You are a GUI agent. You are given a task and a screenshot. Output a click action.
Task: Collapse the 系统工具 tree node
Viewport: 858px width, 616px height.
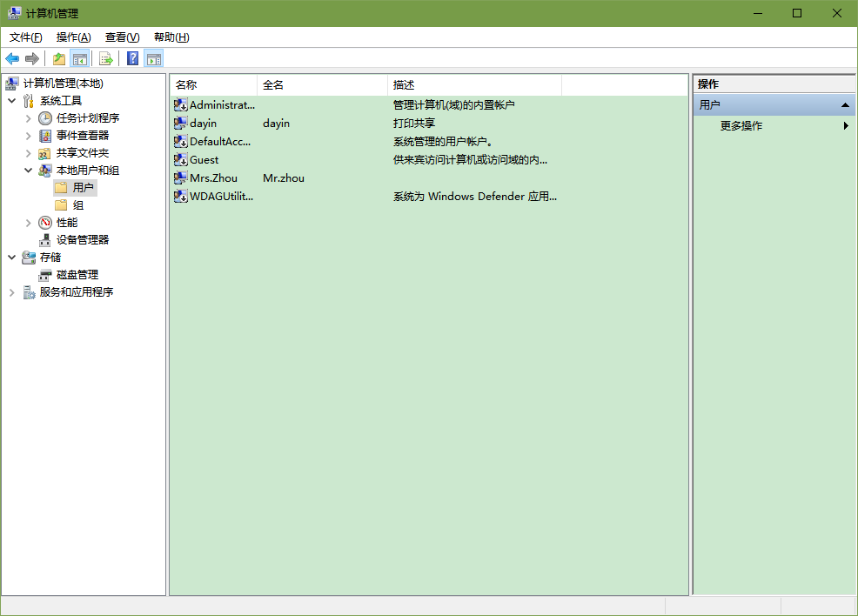point(11,101)
